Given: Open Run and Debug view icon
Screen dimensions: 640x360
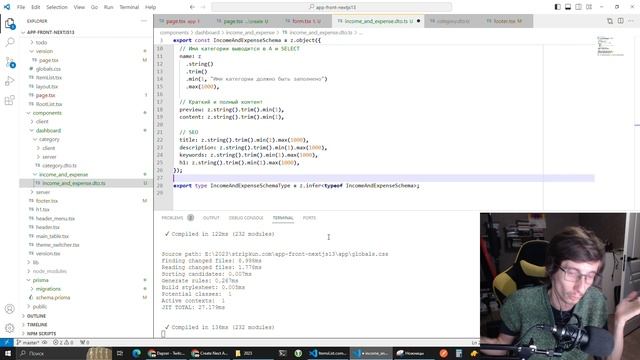Looking at the screenshot, I should (x=9, y=81).
